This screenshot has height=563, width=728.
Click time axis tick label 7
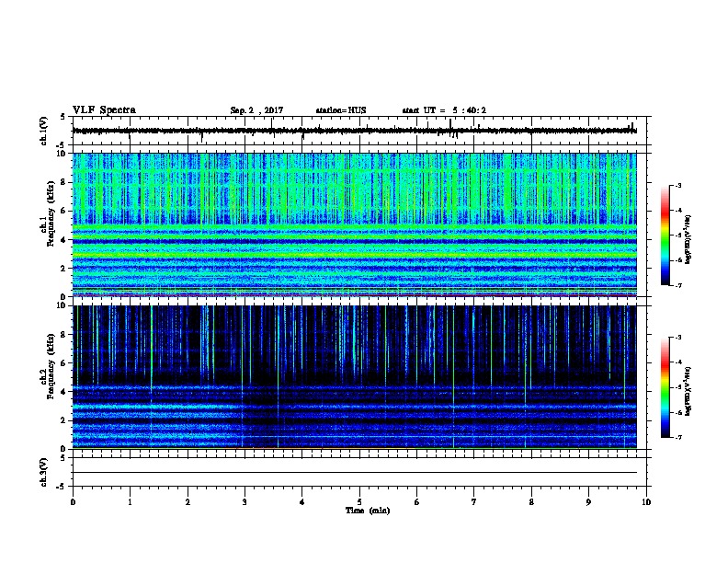pos(474,502)
